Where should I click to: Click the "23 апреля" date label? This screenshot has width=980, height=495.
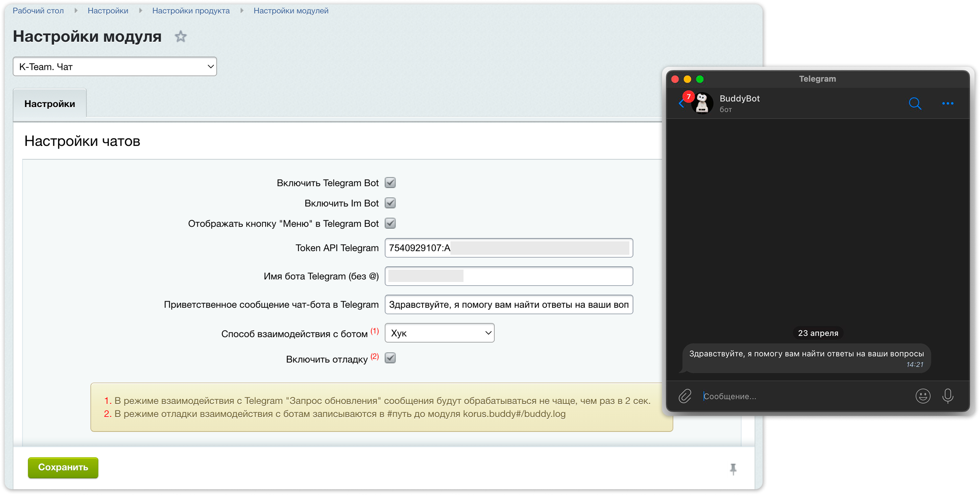point(818,333)
